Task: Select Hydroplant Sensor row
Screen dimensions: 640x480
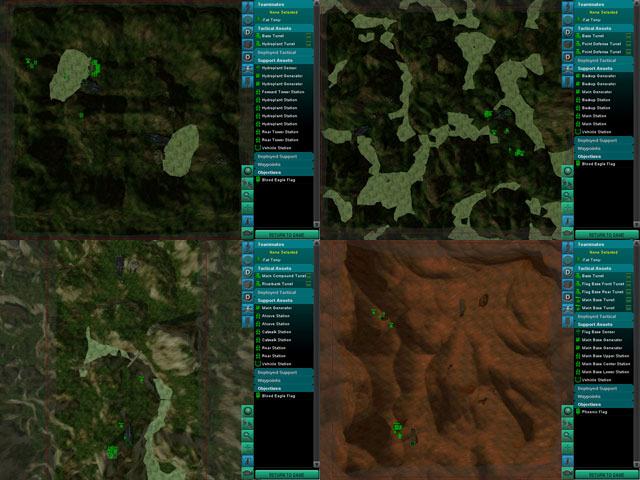Action: point(284,68)
